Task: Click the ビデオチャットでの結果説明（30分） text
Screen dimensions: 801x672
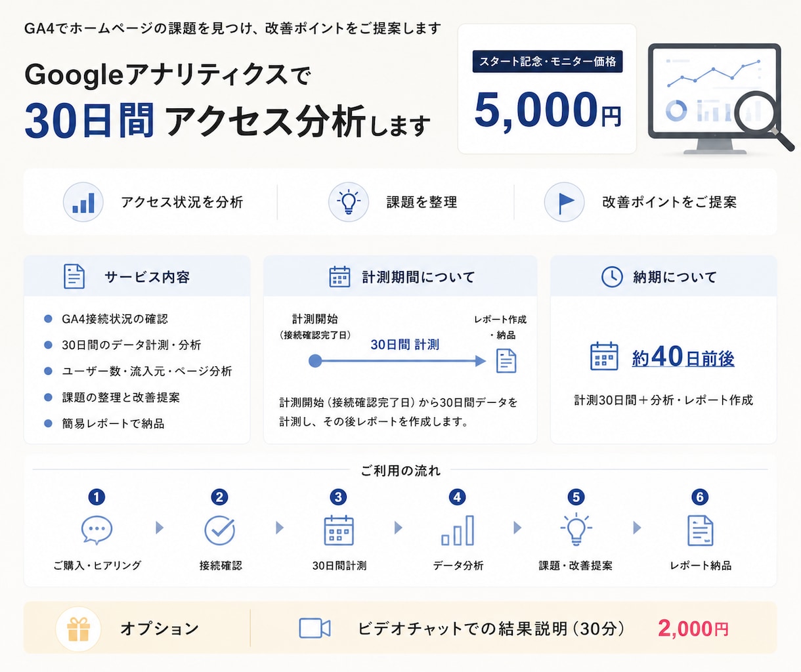Action: coord(491,629)
